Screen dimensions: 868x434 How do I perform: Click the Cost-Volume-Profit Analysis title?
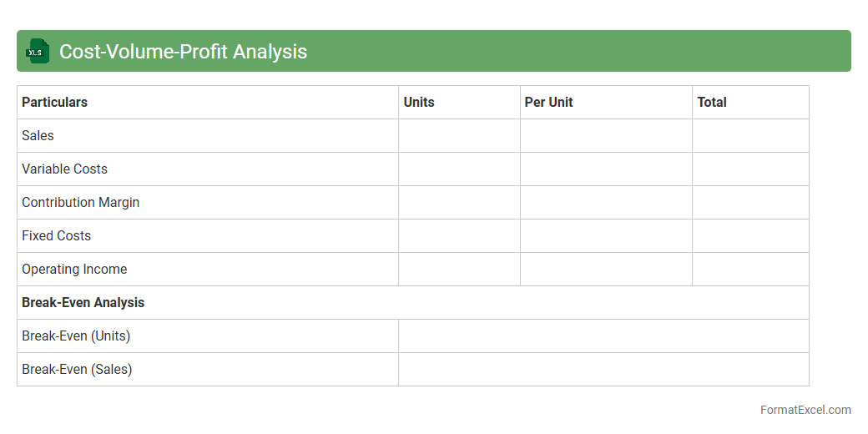click(183, 52)
